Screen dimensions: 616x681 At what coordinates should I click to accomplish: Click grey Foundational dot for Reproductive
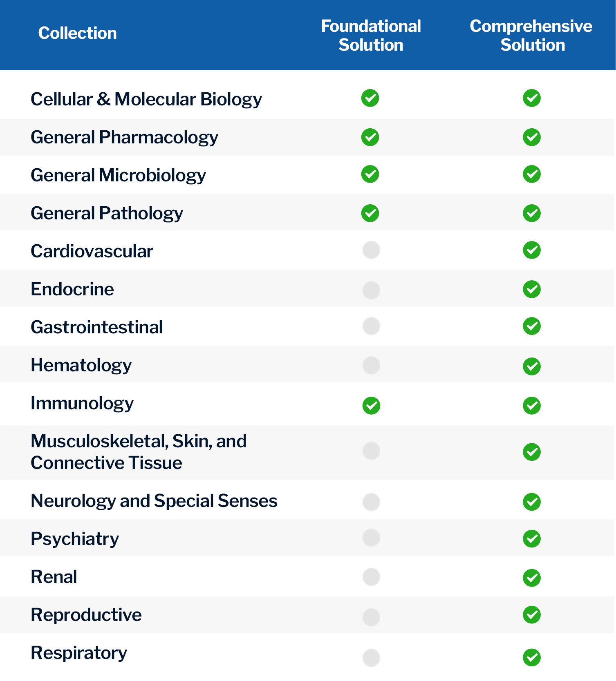pos(371,617)
